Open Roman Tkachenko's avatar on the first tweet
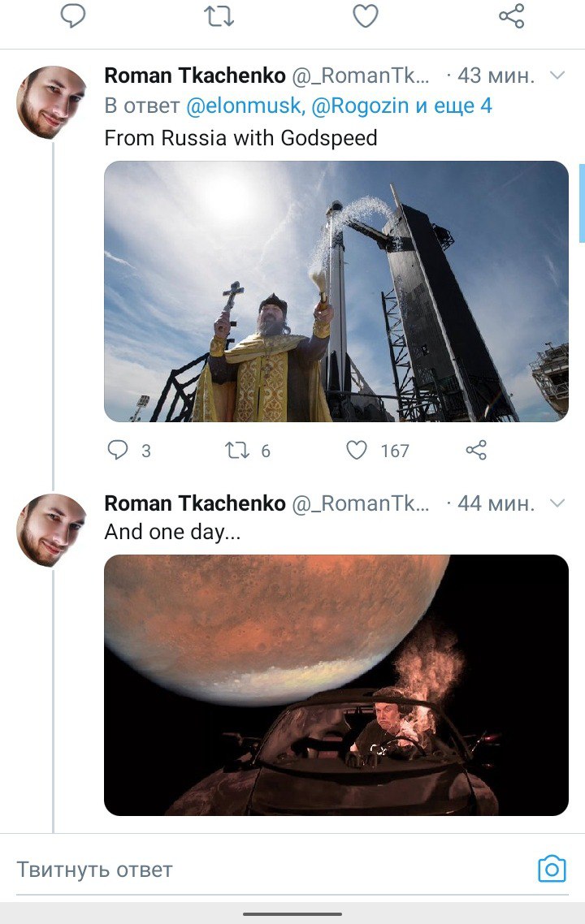Viewport: 585px width, 924px height. point(51,102)
